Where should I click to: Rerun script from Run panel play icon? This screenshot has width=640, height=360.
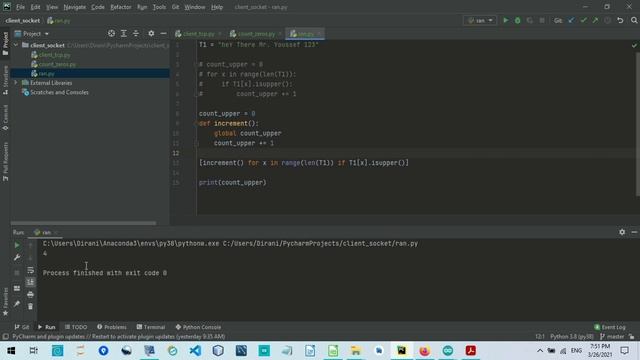point(17,245)
